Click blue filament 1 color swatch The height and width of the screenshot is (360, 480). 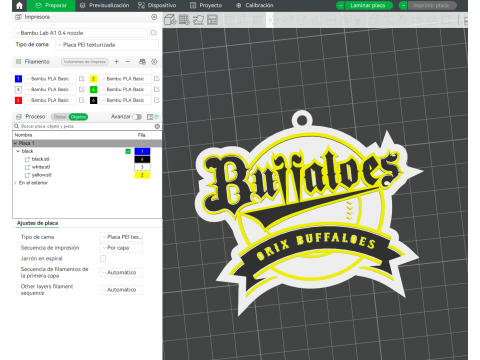coord(18,79)
